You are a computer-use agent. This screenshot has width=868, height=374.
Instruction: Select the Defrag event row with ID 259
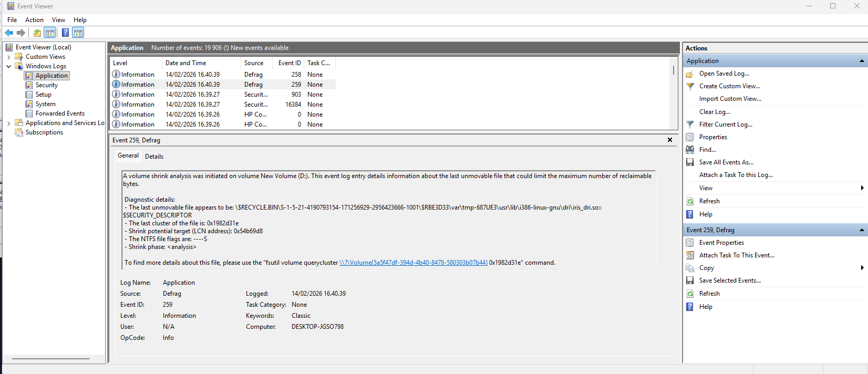pos(223,85)
